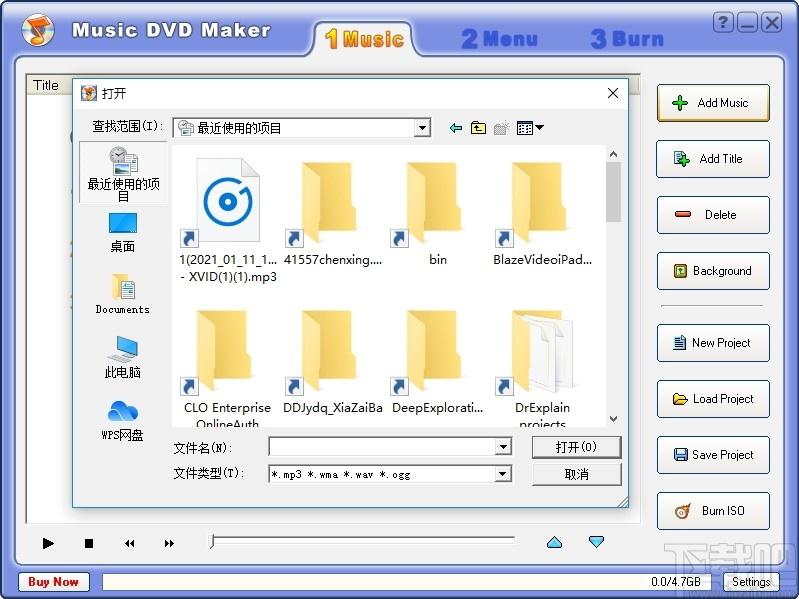
Task: Select the bin folder shortcut
Action: coord(438,214)
